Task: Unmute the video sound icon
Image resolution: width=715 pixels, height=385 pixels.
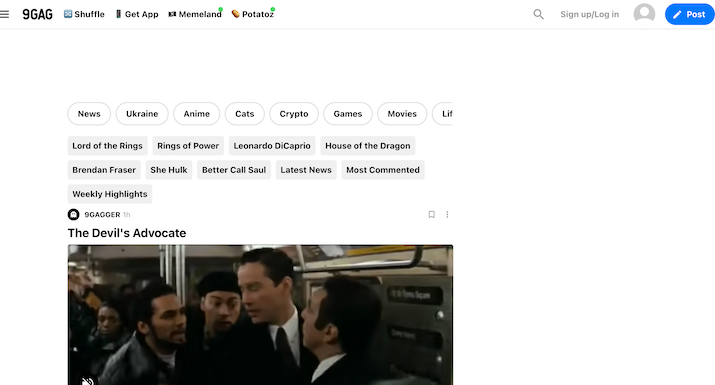Action: click(x=88, y=380)
